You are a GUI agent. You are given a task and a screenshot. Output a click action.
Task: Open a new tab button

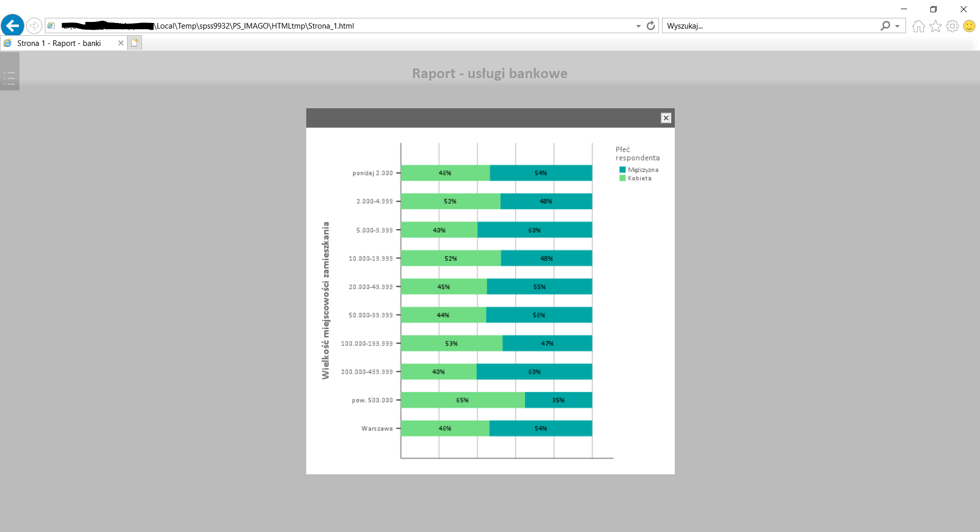[x=135, y=43]
